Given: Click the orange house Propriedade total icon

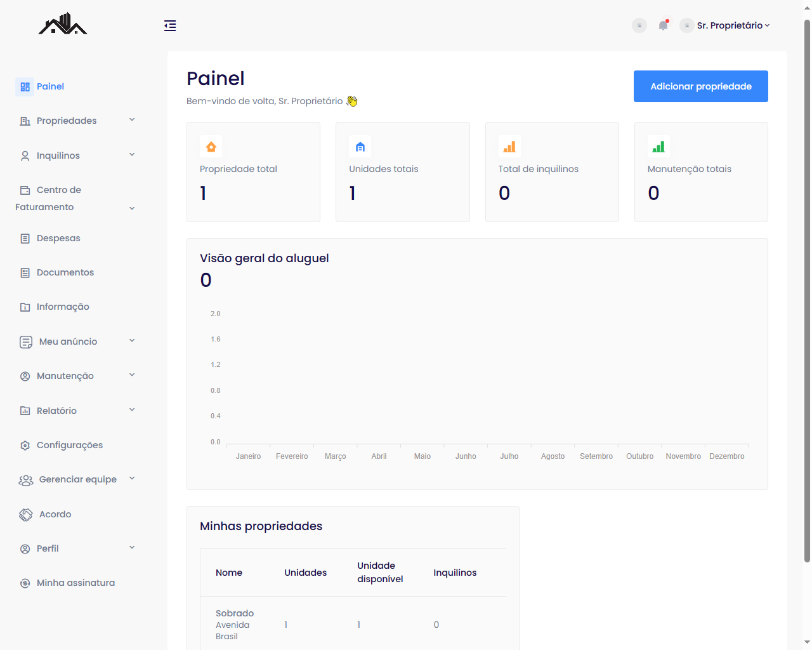Looking at the screenshot, I should pos(211,147).
